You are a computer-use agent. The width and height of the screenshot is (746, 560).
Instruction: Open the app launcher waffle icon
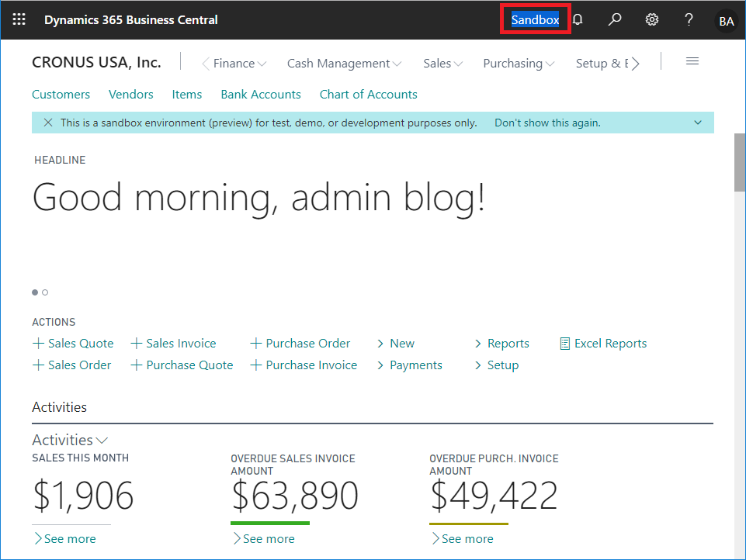19,19
